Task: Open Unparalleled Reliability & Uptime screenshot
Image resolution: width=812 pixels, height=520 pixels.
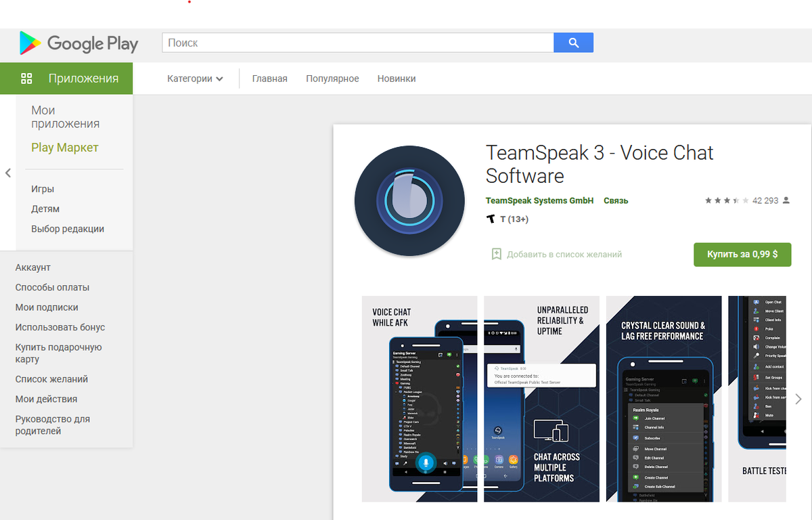Action: coord(542,399)
